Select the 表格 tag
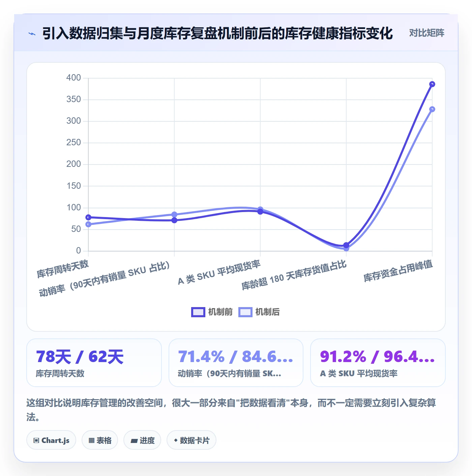The image size is (472, 476). (100, 440)
